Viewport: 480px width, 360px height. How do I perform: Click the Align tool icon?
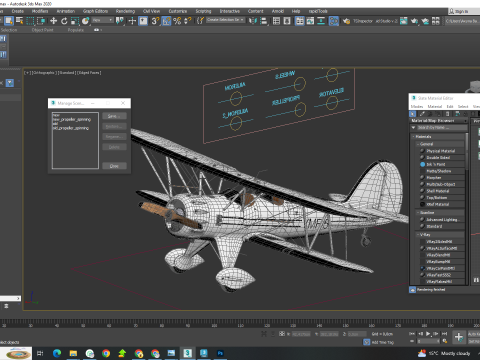pos(264,21)
